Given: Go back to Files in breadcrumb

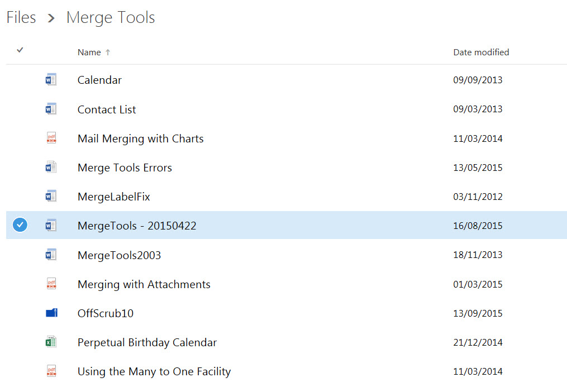Looking at the screenshot, I should (x=21, y=17).
